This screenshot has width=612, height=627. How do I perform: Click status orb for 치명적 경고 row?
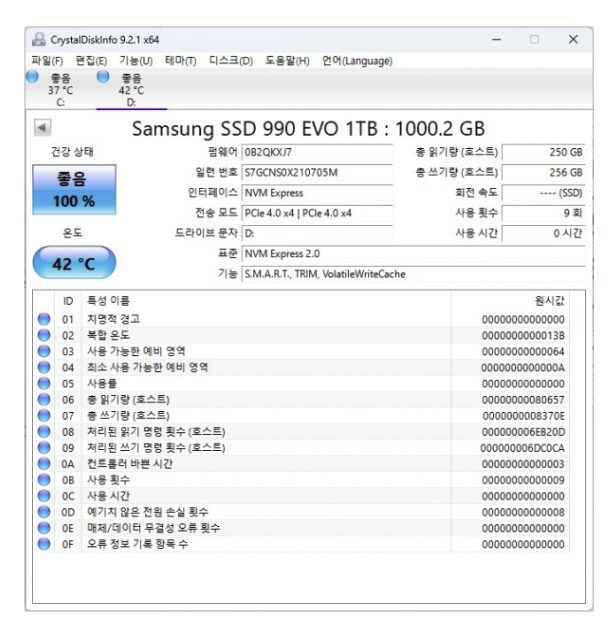pos(44,319)
